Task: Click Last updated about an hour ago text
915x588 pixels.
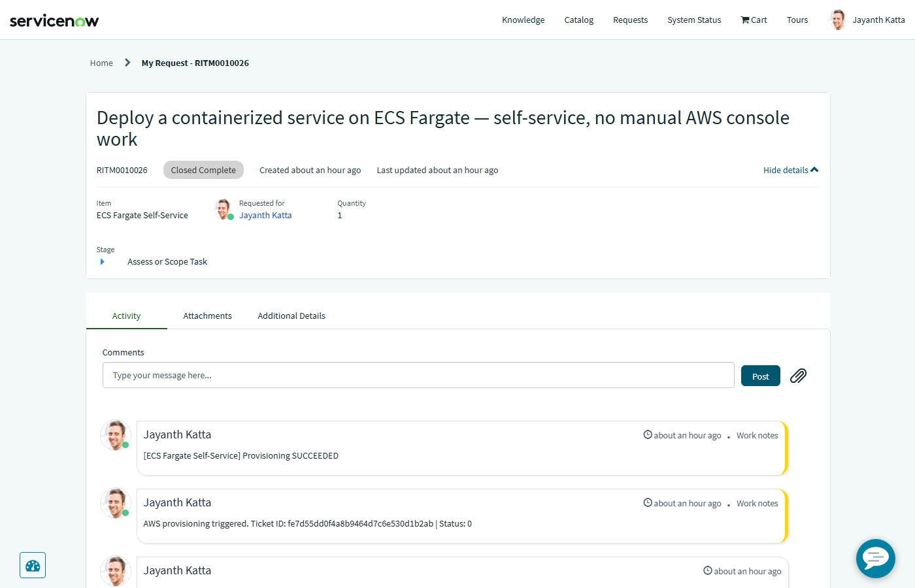Action: [437, 170]
